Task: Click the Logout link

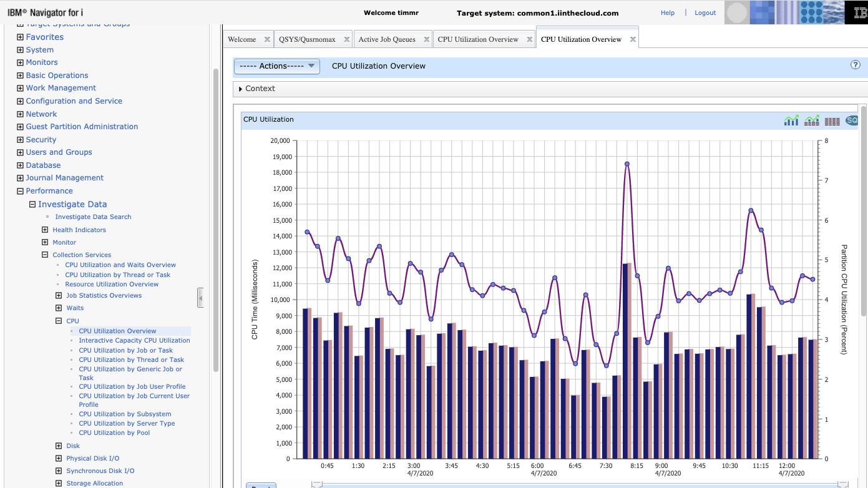Action: pyautogui.click(x=705, y=12)
